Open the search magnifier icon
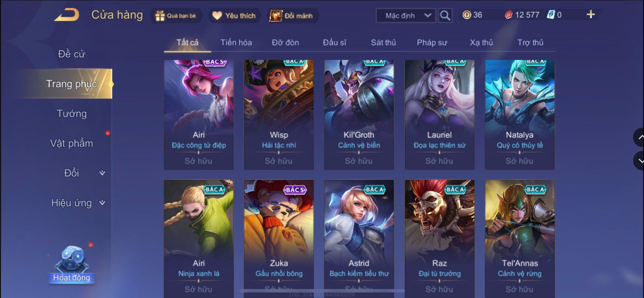Viewport: 644px width, 298px height. click(445, 15)
